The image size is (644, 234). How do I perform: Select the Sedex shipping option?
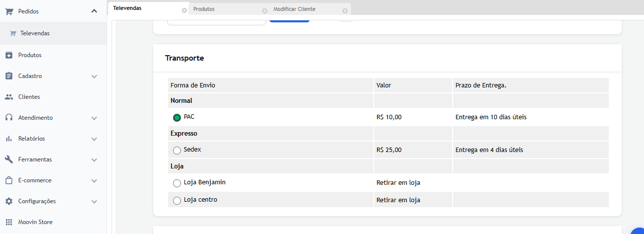tap(176, 150)
